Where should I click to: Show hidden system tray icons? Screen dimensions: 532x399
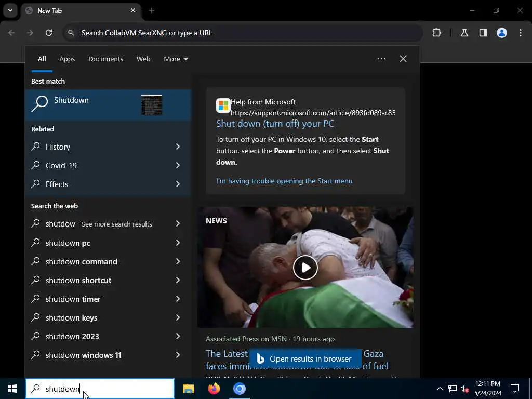point(440,389)
